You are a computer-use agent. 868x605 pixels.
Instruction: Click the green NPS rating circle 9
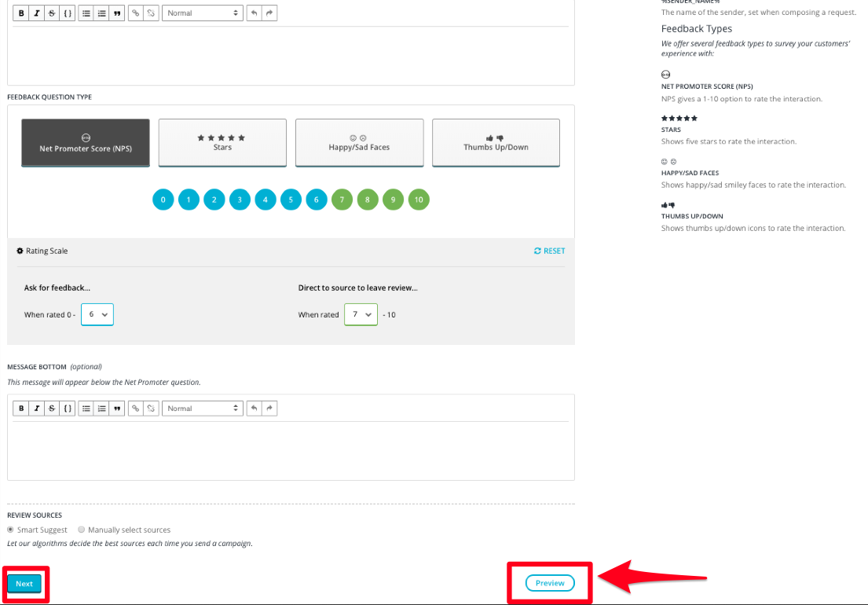(393, 200)
